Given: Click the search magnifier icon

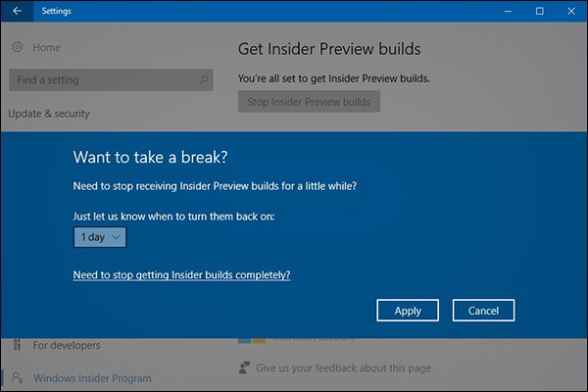Looking at the screenshot, I should (204, 79).
